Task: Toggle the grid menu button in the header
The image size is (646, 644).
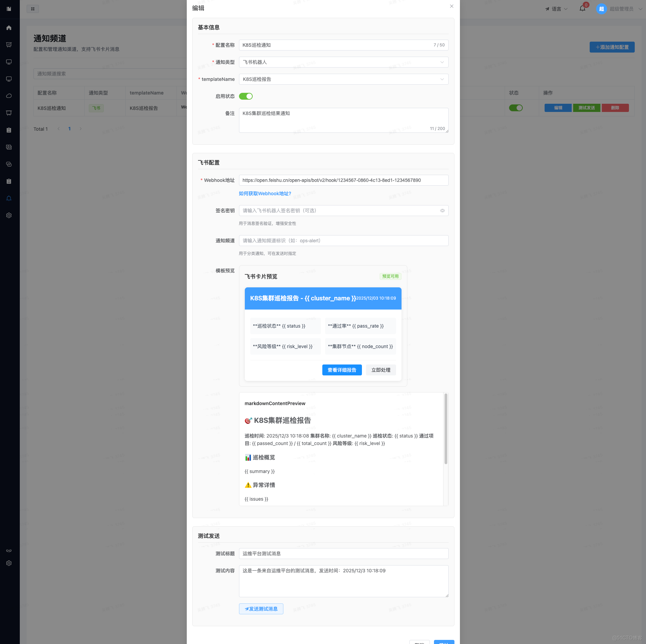Action: tap(33, 9)
